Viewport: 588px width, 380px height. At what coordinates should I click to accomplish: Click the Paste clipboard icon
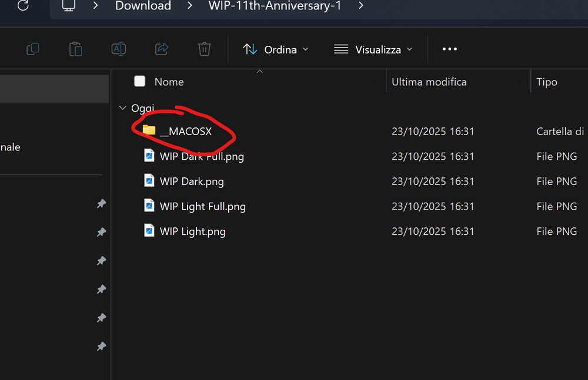click(x=76, y=49)
